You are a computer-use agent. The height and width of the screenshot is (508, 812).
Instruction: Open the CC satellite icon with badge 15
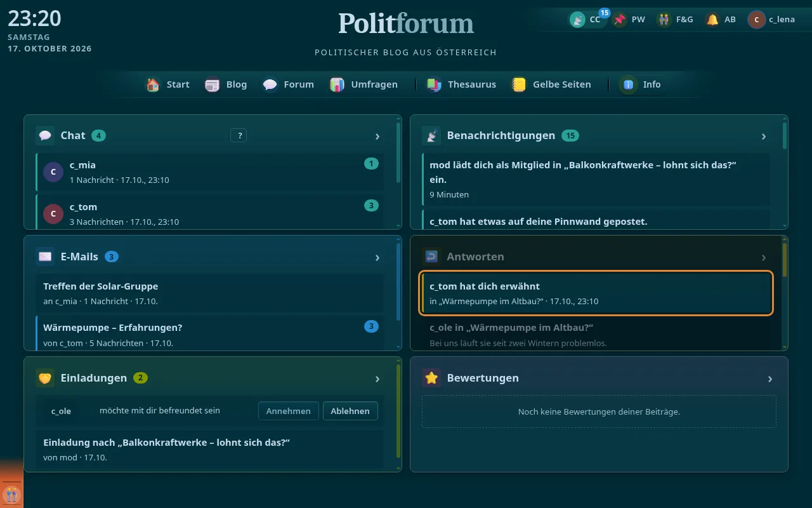(x=577, y=20)
